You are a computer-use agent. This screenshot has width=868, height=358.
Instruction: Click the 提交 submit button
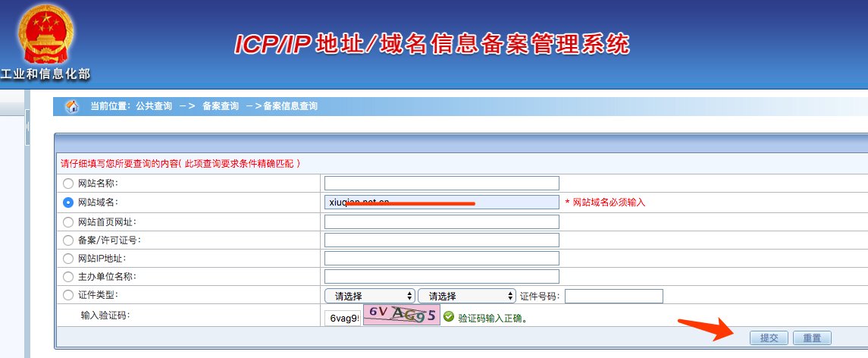coord(769,338)
